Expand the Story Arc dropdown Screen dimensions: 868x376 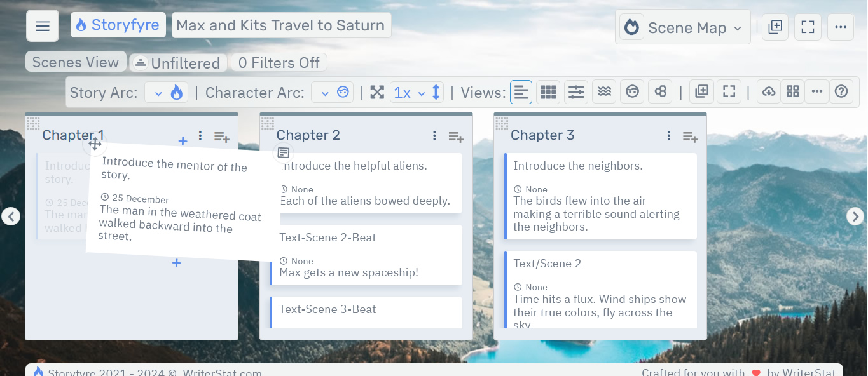coord(166,93)
